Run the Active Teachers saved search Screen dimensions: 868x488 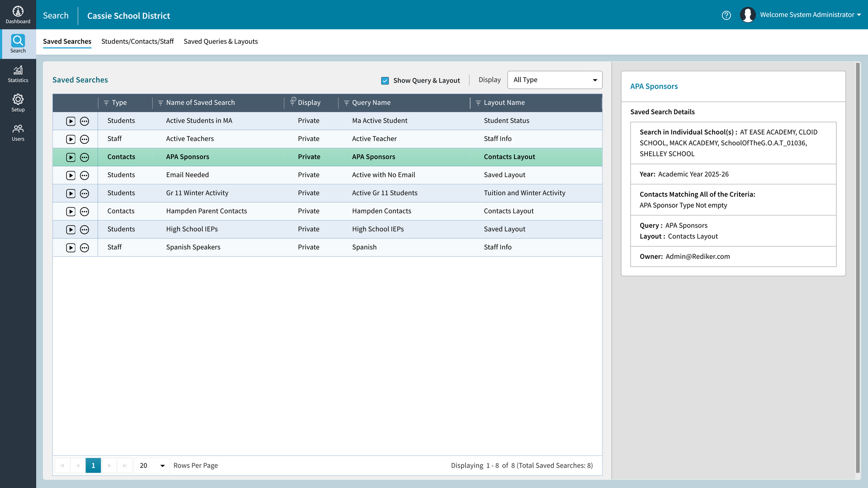(71, 139)
